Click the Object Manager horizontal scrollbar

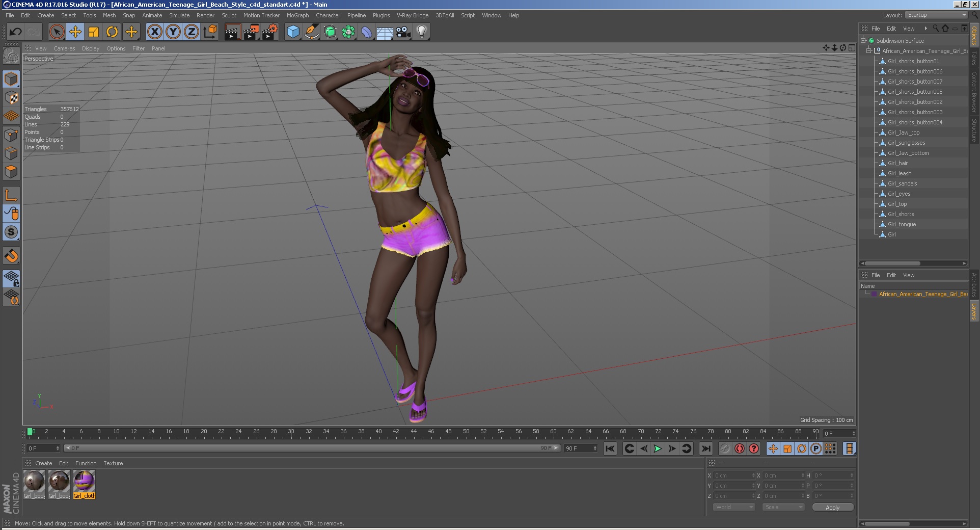tap(891, 263)
